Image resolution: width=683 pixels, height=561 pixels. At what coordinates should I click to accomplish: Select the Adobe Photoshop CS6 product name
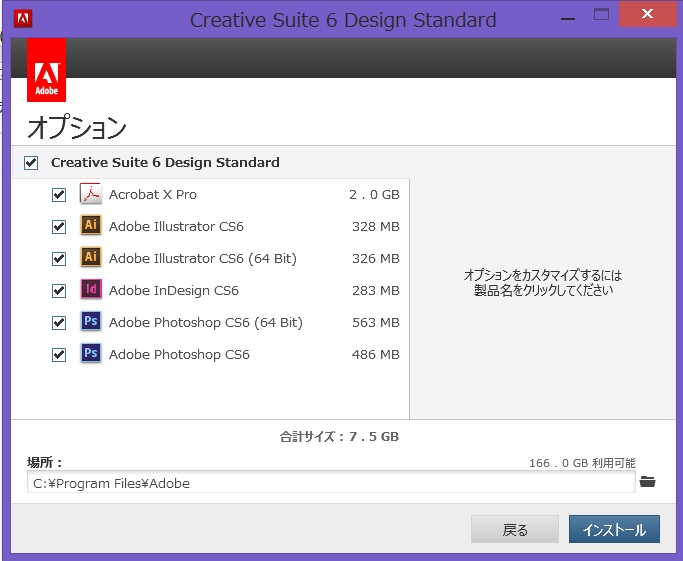click(179, 354)
